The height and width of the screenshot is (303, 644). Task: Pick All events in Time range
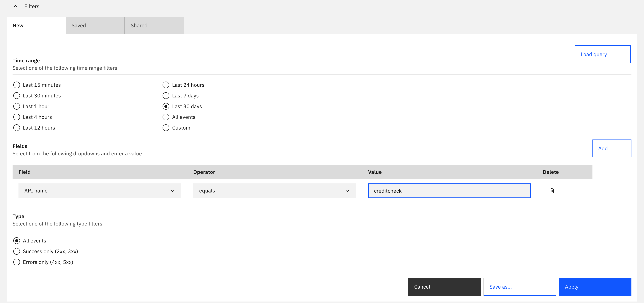click(166, 117)
